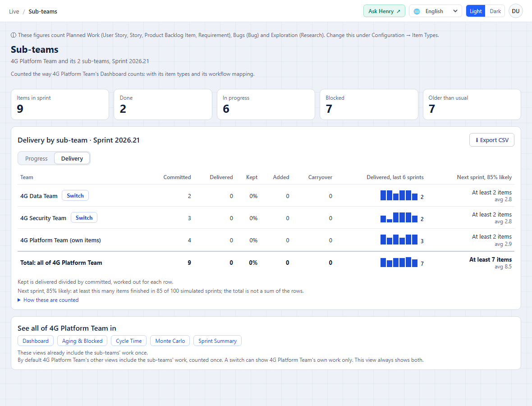The width and height of the screenshot is (532, 406).
Task: Click the 4G Security Team sparkline chart
Action: [399, 217]
